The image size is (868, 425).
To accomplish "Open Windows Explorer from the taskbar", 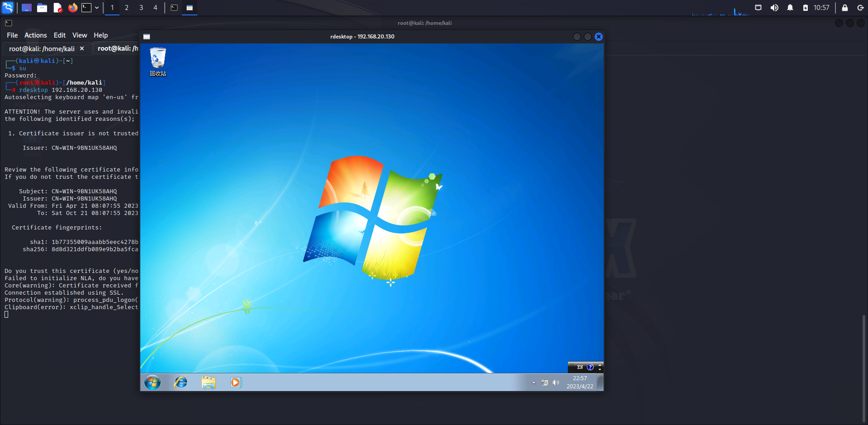I will pyautogui.click(x=209, y=382).
